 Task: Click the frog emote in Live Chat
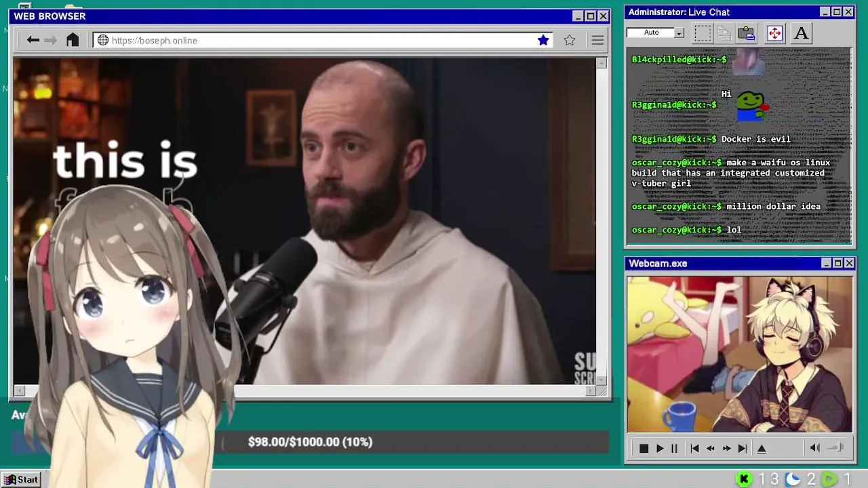click(x=753, y=106)
